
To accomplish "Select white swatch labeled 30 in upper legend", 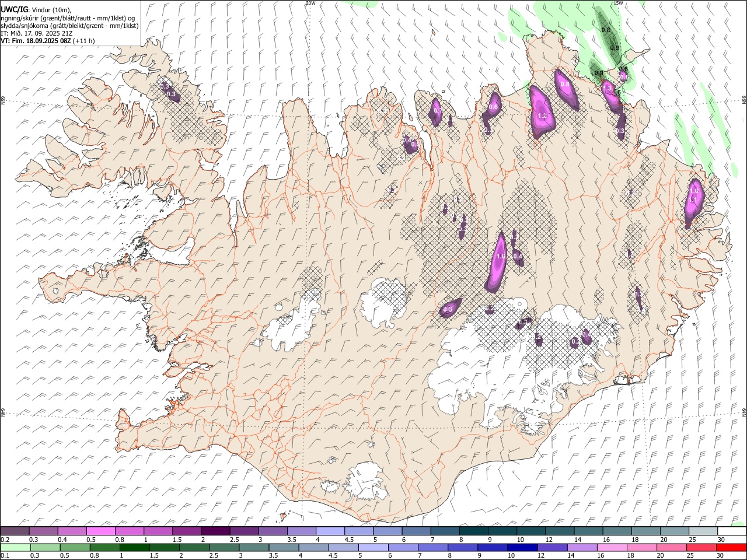I will tap(732, 531).
